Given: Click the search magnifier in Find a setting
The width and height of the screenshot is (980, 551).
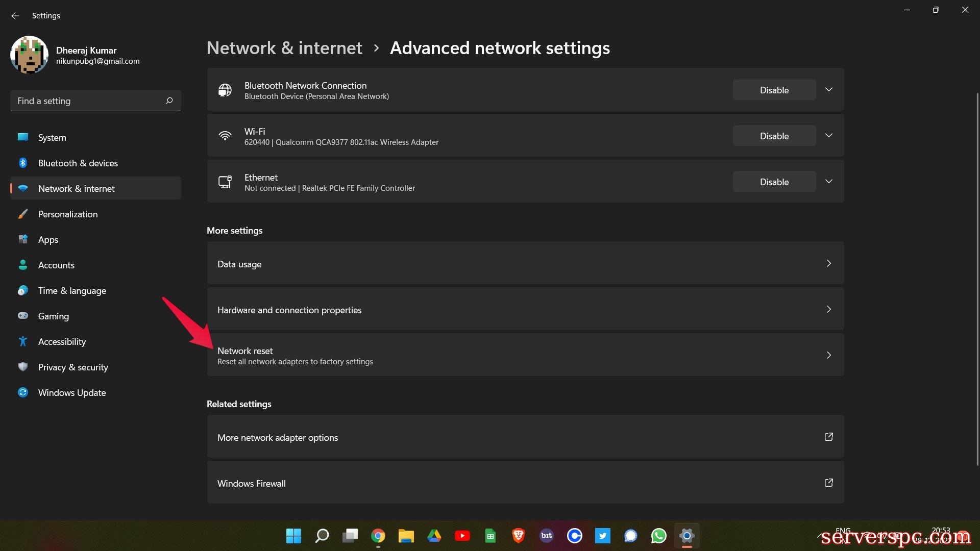Looking at the screenshot, I should coord(169,101).
